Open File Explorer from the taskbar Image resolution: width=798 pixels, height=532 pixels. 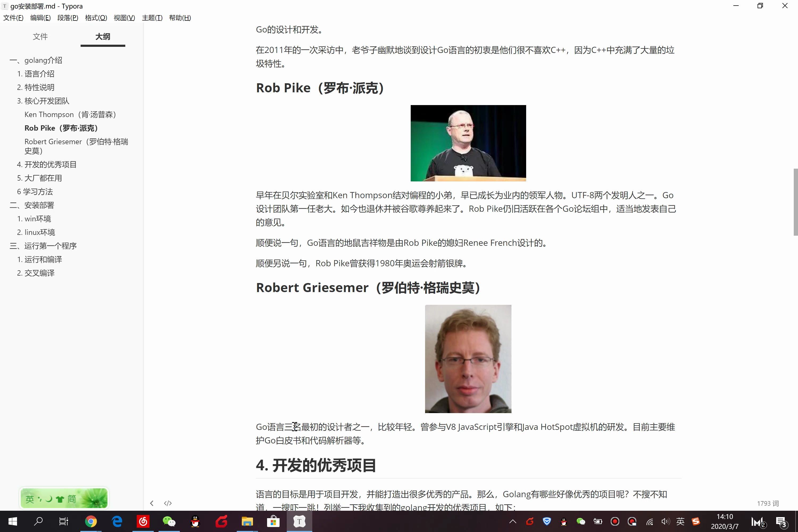click(247, 521)
